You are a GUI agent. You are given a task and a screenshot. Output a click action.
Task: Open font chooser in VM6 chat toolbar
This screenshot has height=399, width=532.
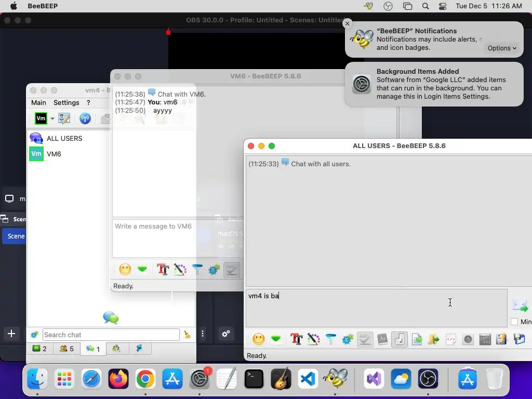163,270
